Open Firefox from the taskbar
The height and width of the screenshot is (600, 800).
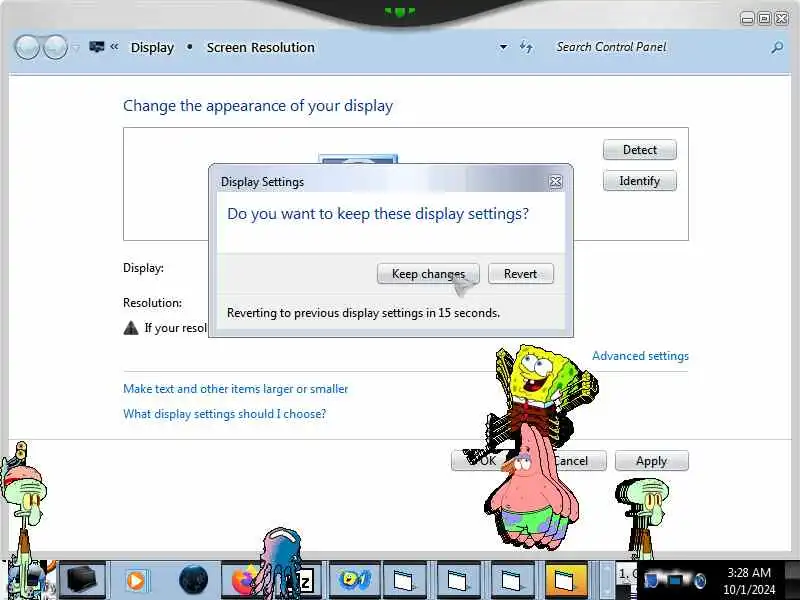pyautogui.click(x=244, y=581)
